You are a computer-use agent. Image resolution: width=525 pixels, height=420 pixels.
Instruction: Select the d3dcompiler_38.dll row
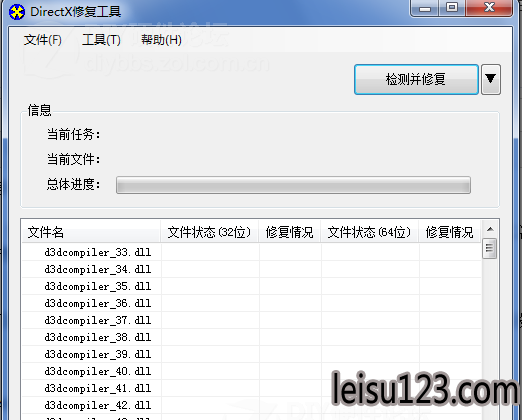tap(251, 337)
